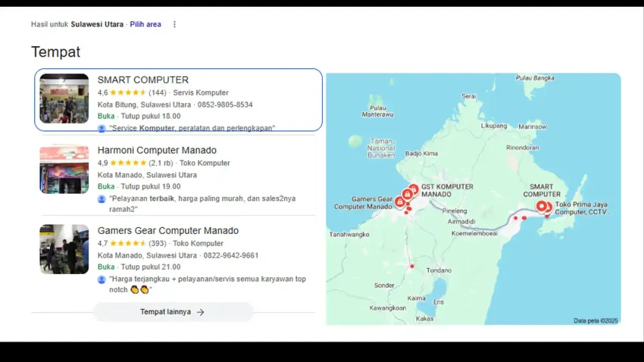The image size is (644, 362).
Task: Click the Likupang label on the map
Action: pos(494,126)
